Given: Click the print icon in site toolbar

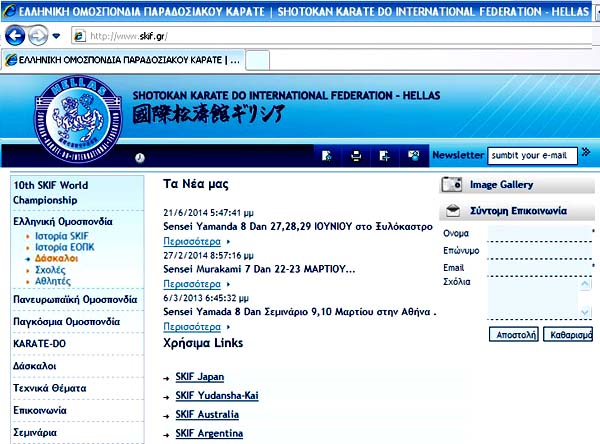Looking at the screenshot, I should pyautogui.click(x=355, y=155).
